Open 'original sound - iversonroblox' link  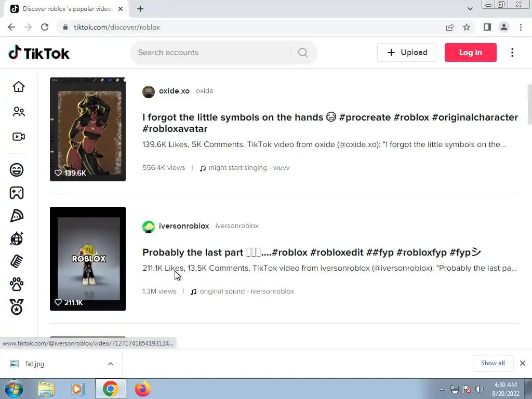(x=247, y=291)
